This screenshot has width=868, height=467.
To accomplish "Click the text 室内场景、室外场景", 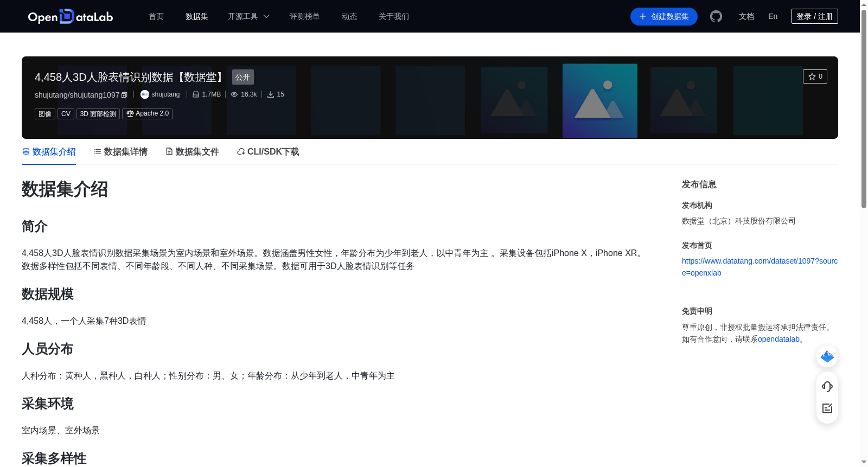I will pyautogui.click(x=61, y=430).
